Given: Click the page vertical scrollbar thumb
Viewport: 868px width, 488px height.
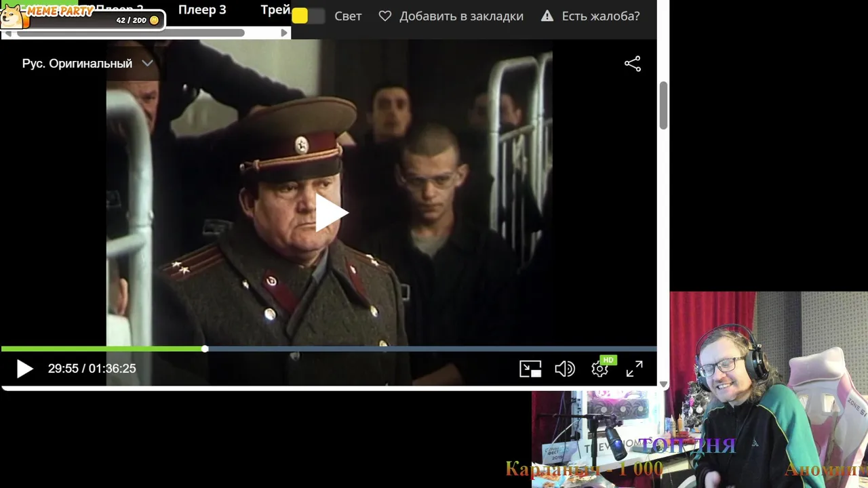Looking at the screenshot, I should coord(663,105).
